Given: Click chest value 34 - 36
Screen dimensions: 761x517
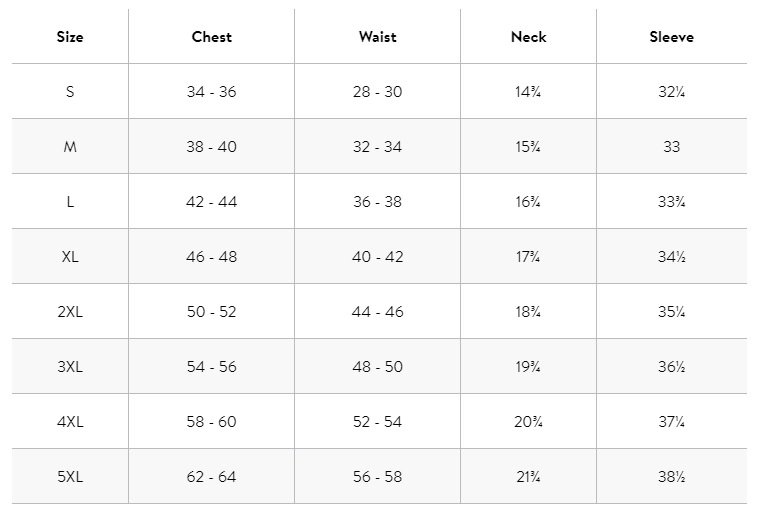Looking at the screenshot, I should [212, 92].
